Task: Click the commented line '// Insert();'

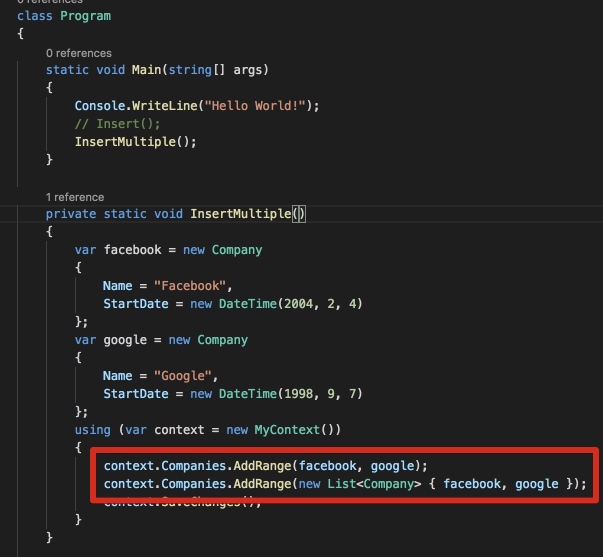Action: coord(117,124)
